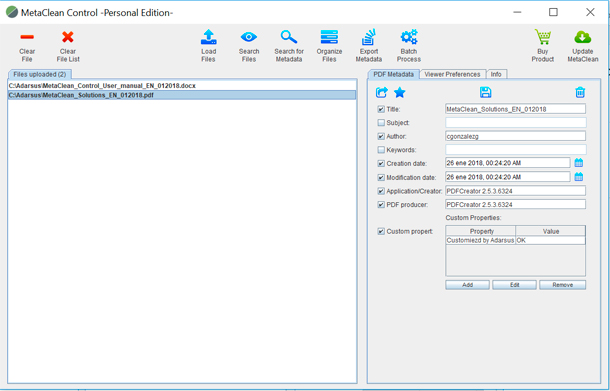Screen dimensions: 610x391
Task: Click the Application/Creator value field
Action: tap(515, 191)
